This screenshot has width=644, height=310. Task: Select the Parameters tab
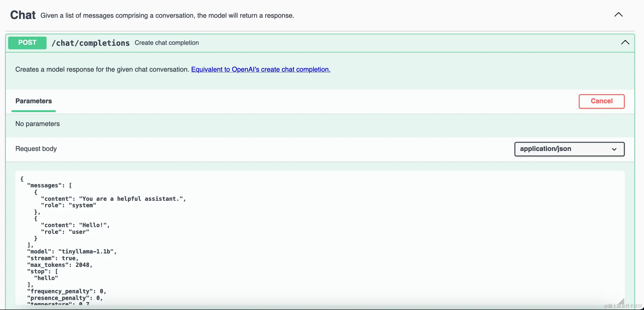click(x=34, y=101)
